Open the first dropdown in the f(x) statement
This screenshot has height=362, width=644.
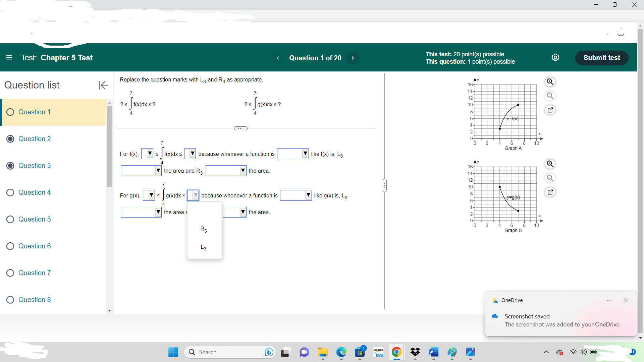tap(147, 154)
